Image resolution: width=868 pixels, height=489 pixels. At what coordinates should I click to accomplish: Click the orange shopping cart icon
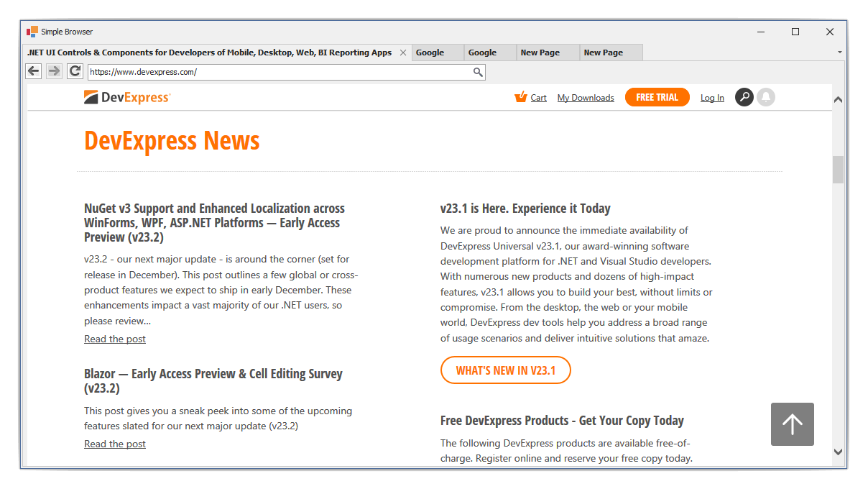[x=521, y=97]
